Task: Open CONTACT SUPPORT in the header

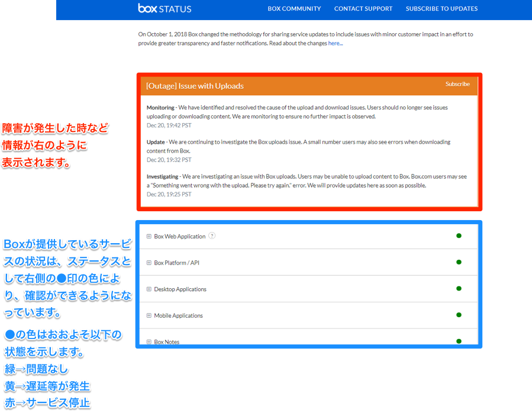Action: pos(363,9)
